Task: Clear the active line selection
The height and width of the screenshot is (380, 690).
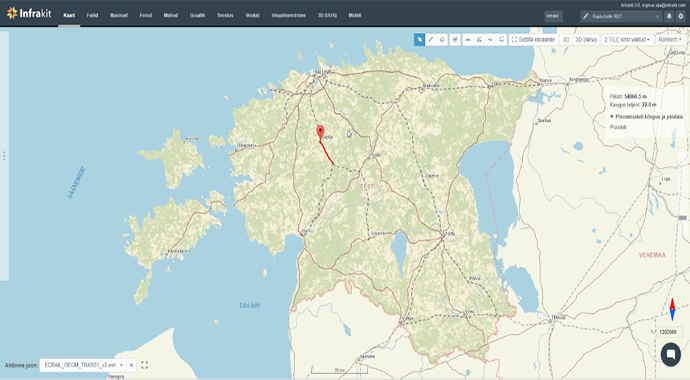Action: [131, 365]
